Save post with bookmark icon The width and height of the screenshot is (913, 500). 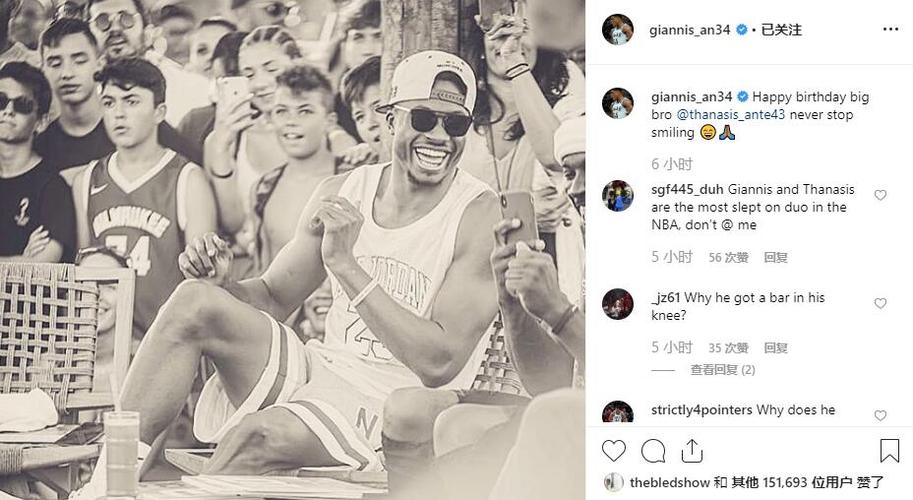890,451
